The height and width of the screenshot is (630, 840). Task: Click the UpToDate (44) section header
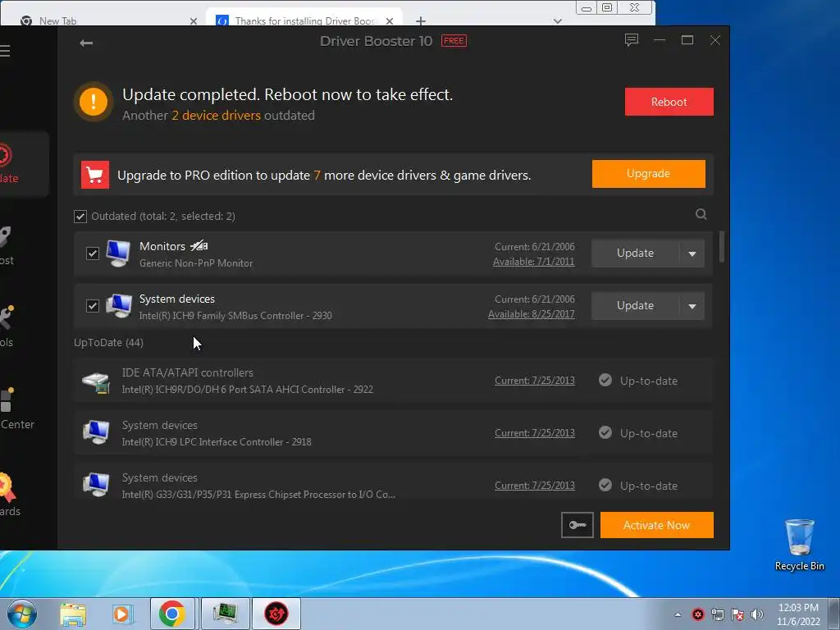click(x=109, y=342)
